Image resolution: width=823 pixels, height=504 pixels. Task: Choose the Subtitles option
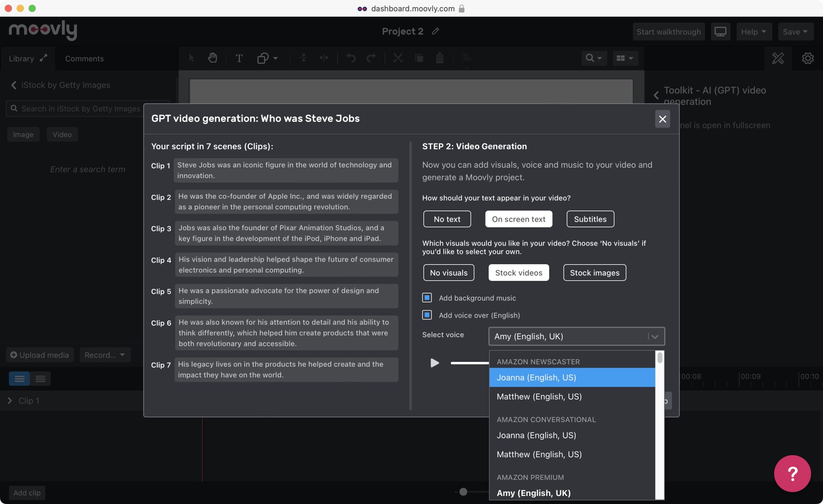[590, 219]
